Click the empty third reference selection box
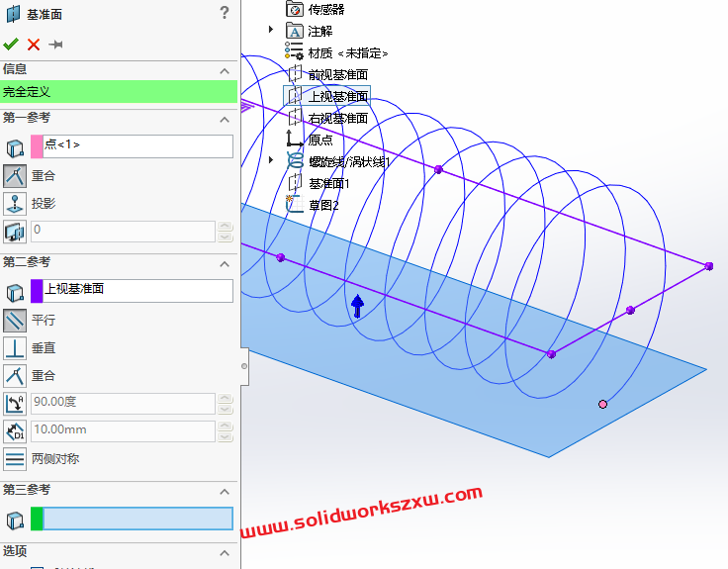The width and height of the screenshot is (728, 569). 137,519
